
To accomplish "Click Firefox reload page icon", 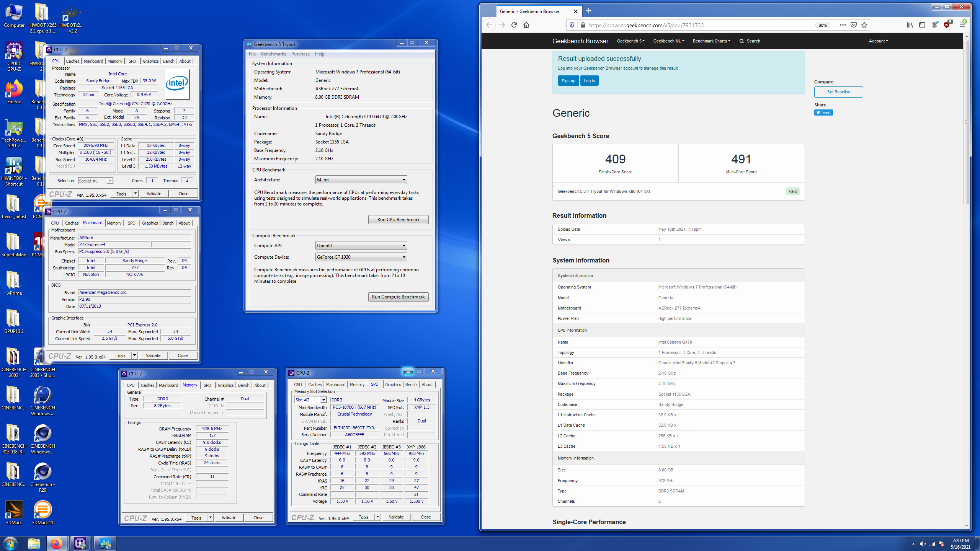I will pyautogui.click(x=514, y=25).
